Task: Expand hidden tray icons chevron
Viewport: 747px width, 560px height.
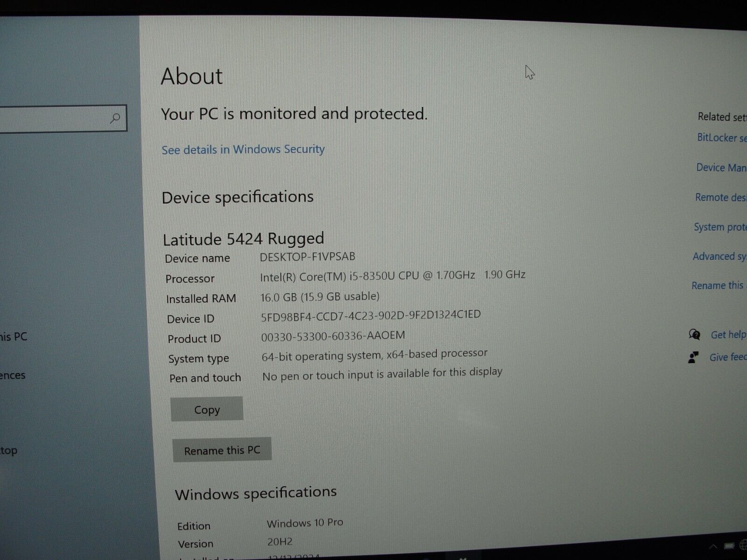Action: (713, 546)
